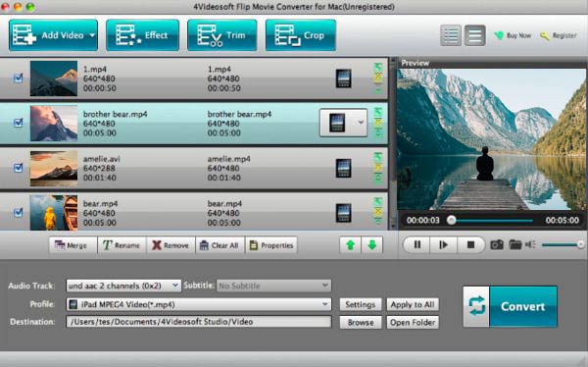Switch to the detailed list view icon

tap(451, 35)
